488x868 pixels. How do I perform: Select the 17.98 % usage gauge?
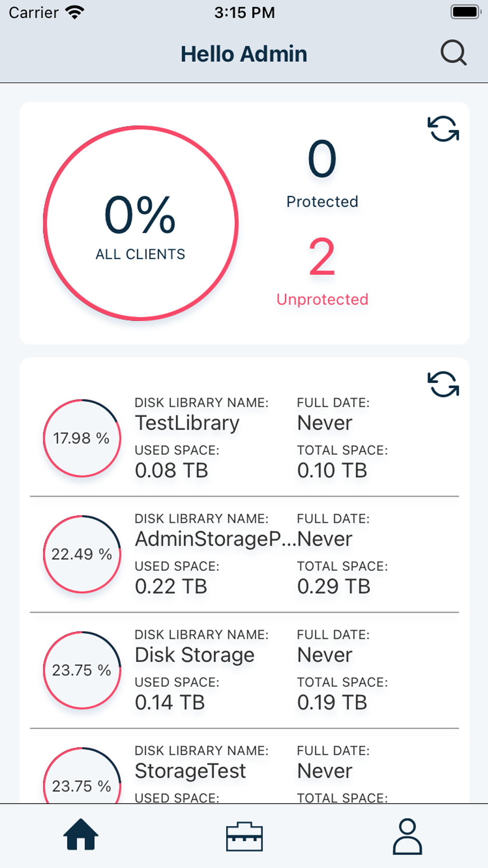82,438
